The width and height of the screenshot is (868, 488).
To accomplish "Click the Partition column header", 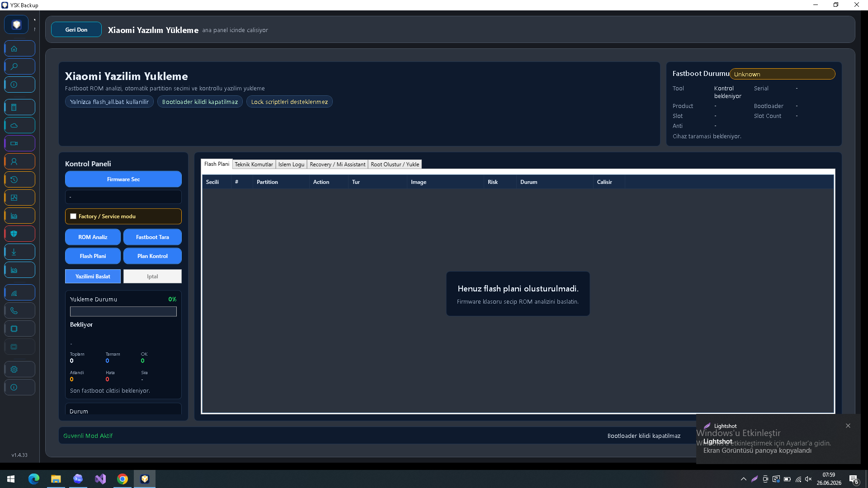I will point(281,182).
